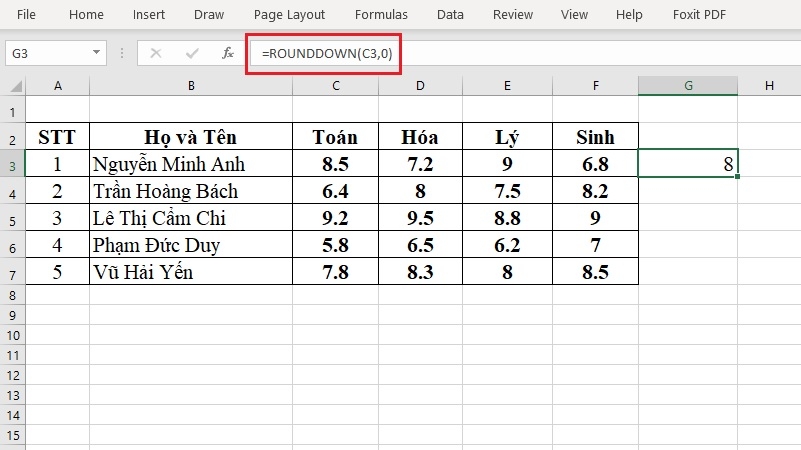Click the STT header cell
This screenshot has height=450, width=801.
point(57,136)
